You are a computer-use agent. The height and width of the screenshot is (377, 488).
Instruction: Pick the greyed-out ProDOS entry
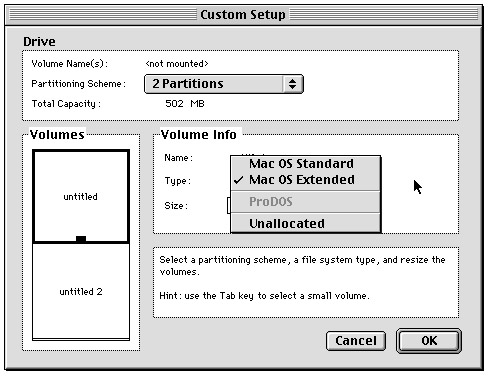[x=306, y=202]
